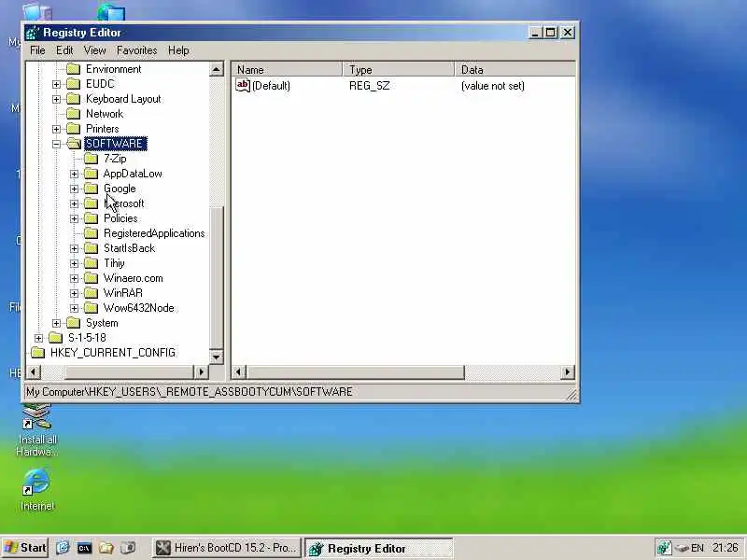Click the (value not set) data cell
Viewport: 747px width, 560px height.
(493, 86)
